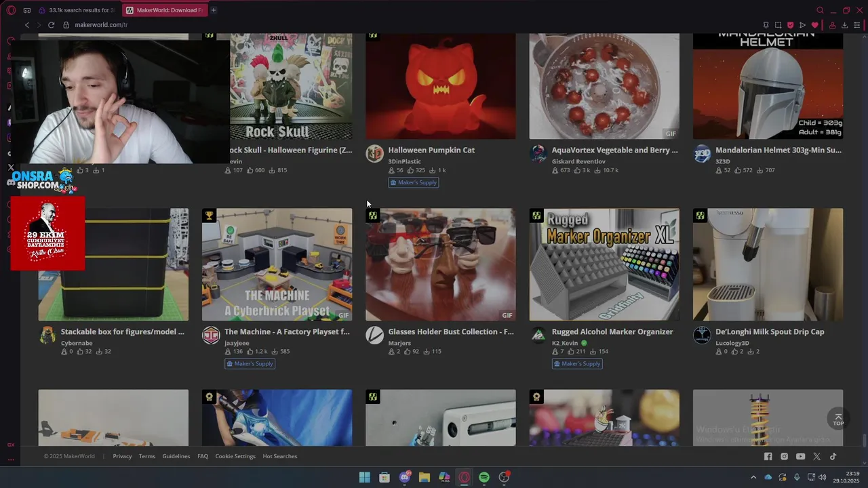Open AquaVortex Vegetable and Berry model title
The image size is (868, 488).
point(615,150)
